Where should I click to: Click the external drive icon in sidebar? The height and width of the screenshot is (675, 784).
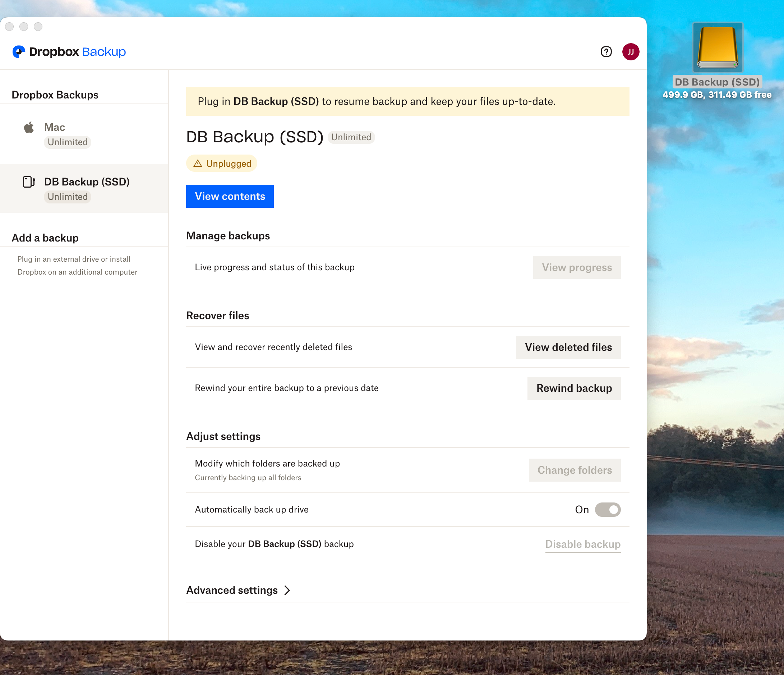29,182
